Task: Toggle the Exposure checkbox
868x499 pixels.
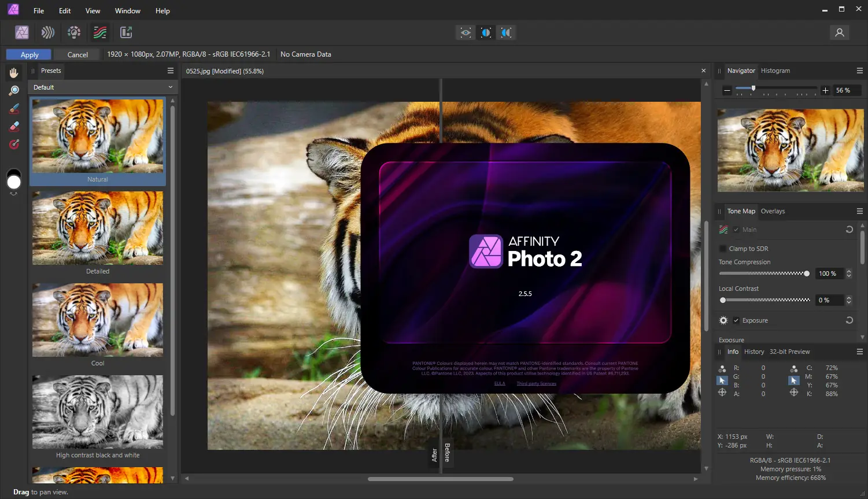Action: (736, 320)
